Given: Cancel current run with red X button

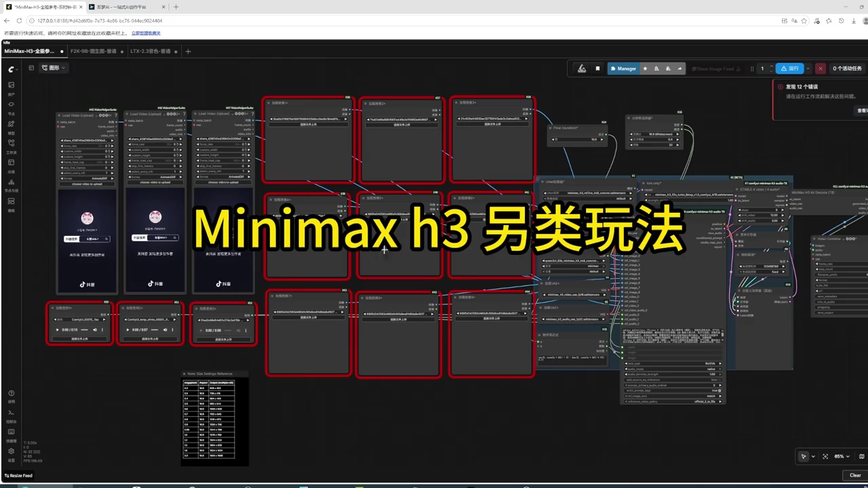Looking at the screenshot, I should coord(821,68).
